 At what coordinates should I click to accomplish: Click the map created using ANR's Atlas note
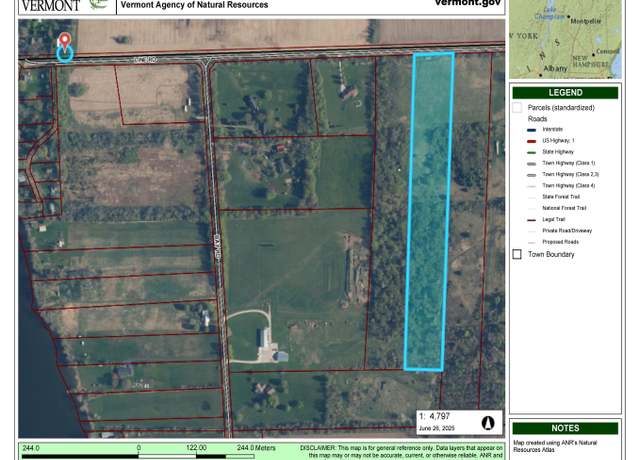point(555,446)
